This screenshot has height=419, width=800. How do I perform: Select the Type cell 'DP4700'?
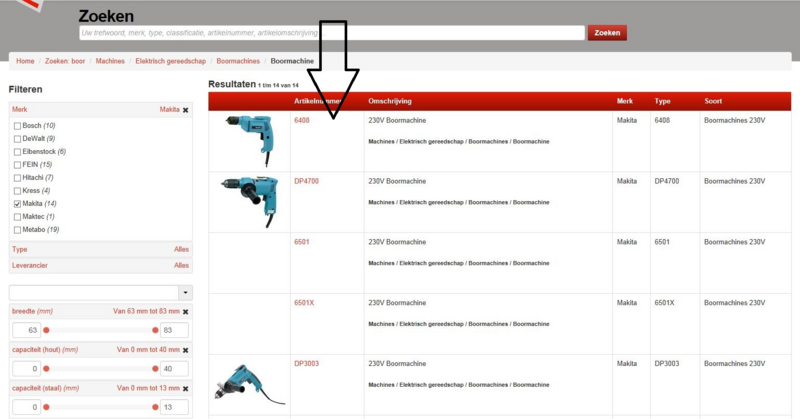click(x=667, y=181)
